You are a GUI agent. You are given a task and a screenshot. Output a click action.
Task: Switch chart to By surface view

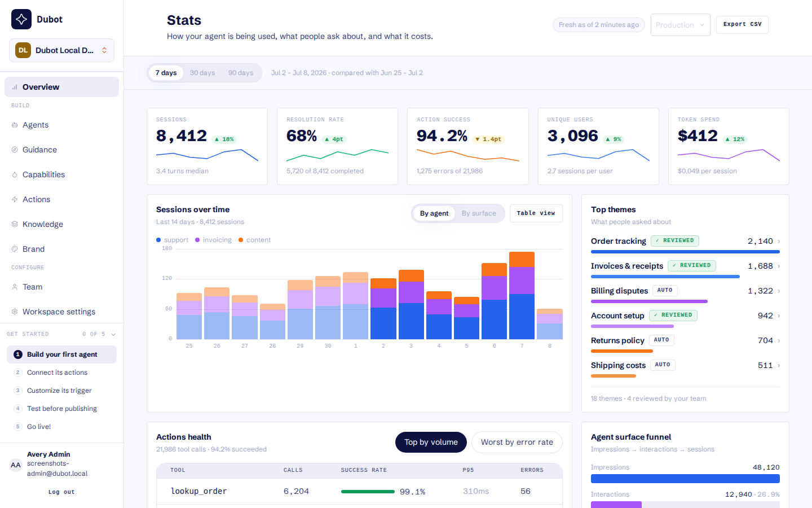pyautogui.click(x=479, y=213)
